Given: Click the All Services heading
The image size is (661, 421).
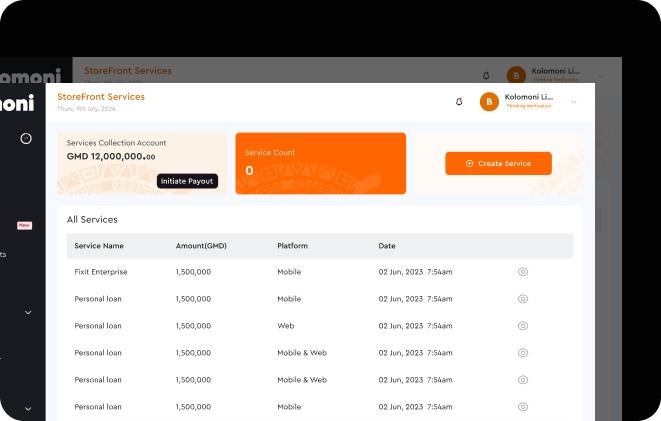Looking at the screenshot, I should (x=92, y=220).
